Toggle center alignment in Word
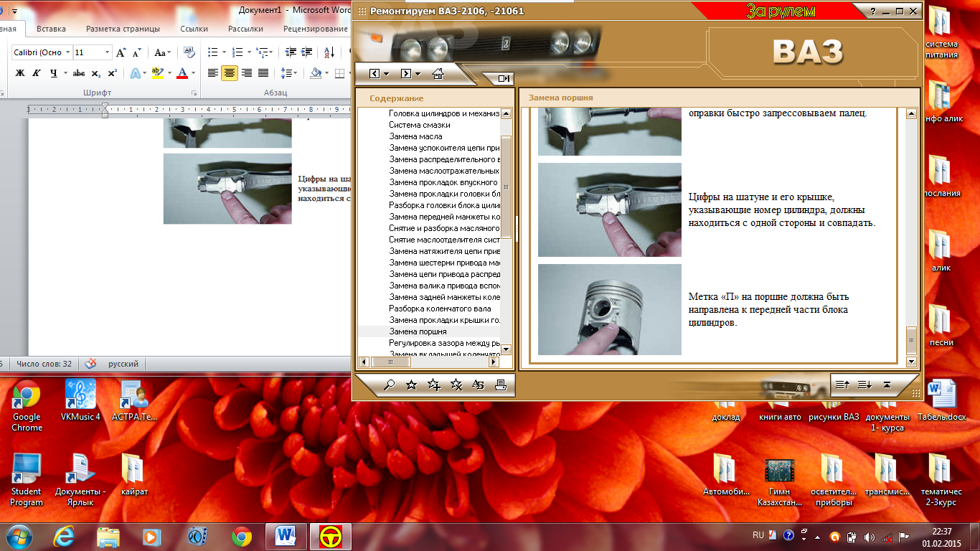 click(230, 73)
